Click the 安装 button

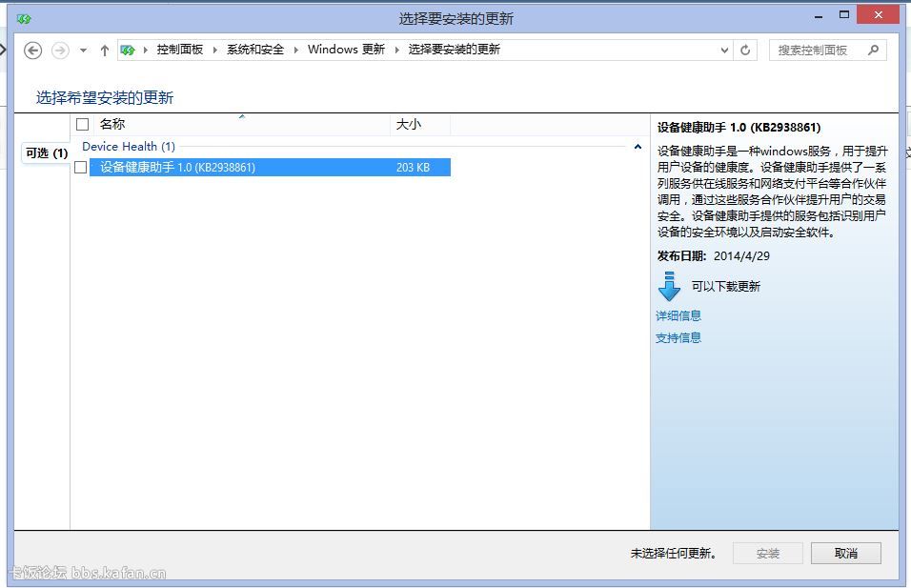[768, 553]
